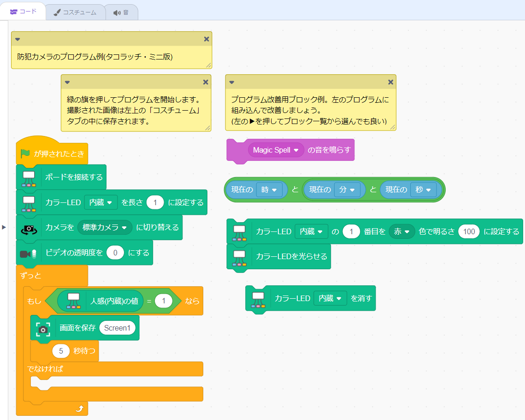Viewport: 525px width, 420px height.
Task: Click the green flag icon on hat block
Action: click(25, 154)
